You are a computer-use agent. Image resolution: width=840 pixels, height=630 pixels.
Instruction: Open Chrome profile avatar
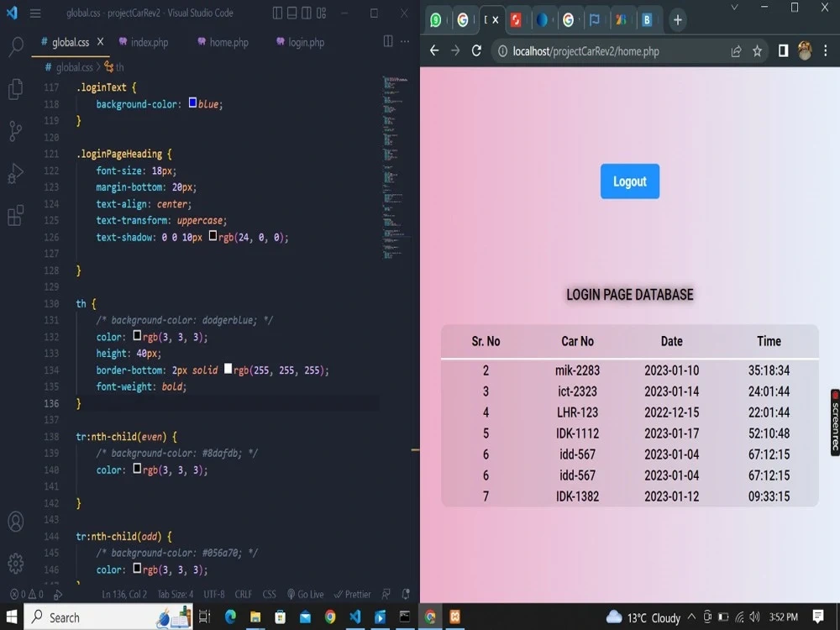(x=805, y=51)
